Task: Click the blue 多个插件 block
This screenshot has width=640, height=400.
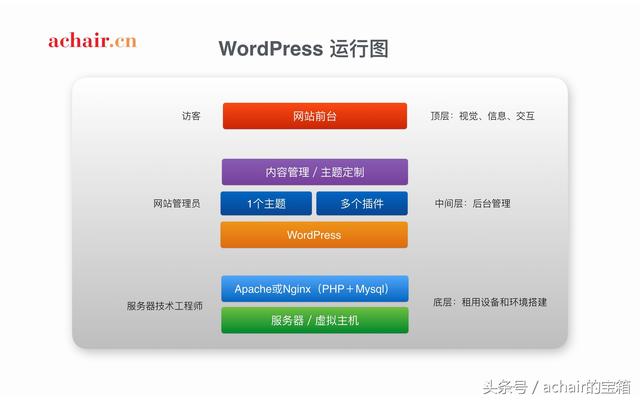Action: 362,203
